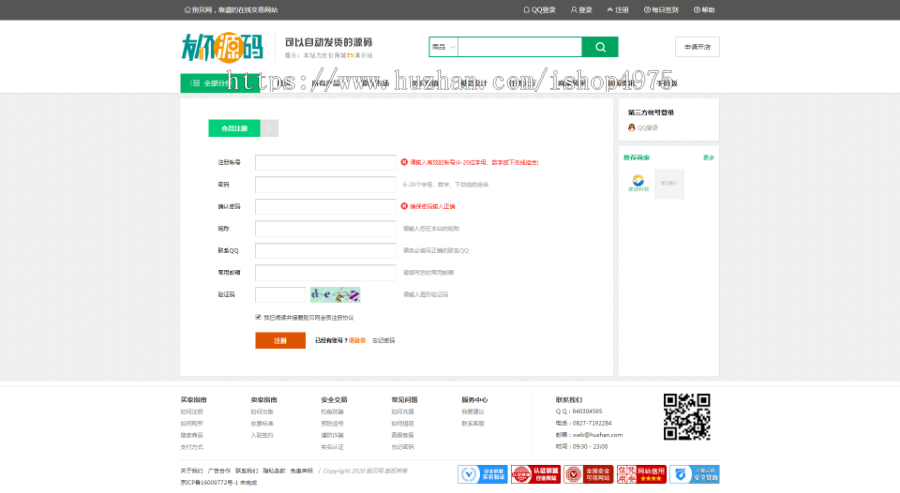This screenshot has height=493, width=900.
Task: Open the 商品 search category dropdown
Action: click(443, 47)
